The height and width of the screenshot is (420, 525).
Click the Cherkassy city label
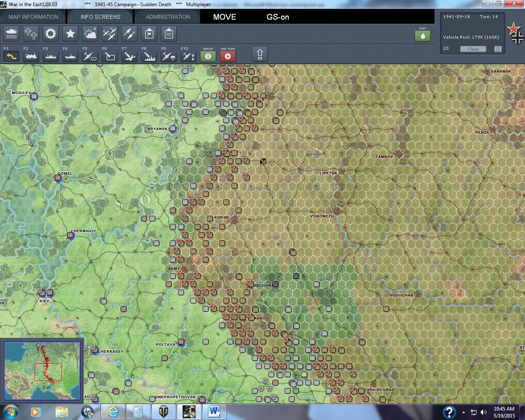pos(111,352)
